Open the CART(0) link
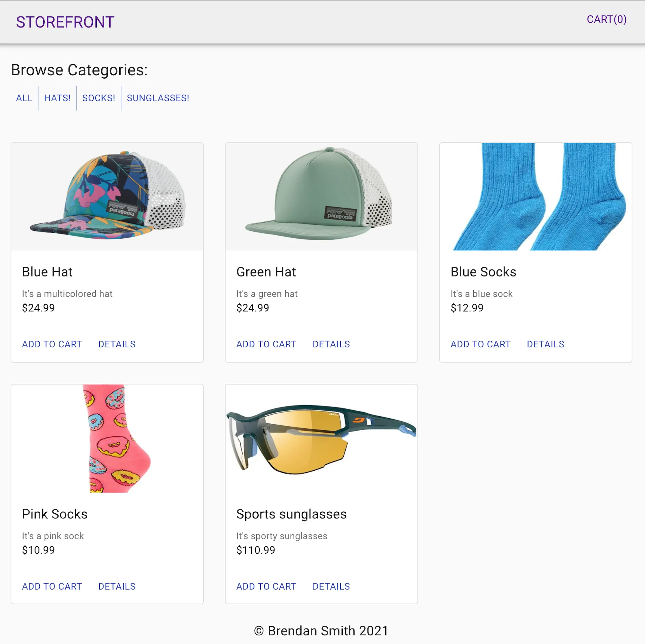This screenshot has height=644, width=645. (606, 20)
